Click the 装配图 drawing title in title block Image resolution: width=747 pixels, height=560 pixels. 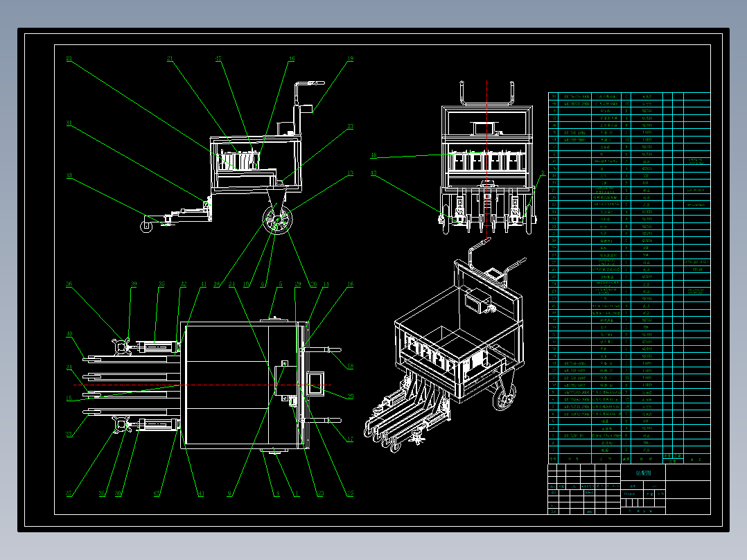(643, 473)
